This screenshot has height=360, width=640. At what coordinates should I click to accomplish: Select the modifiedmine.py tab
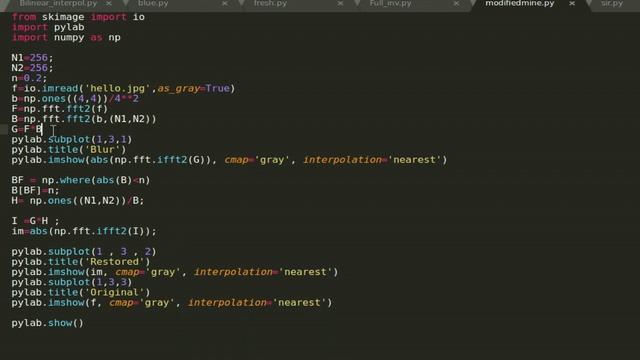tap(520, 3)
